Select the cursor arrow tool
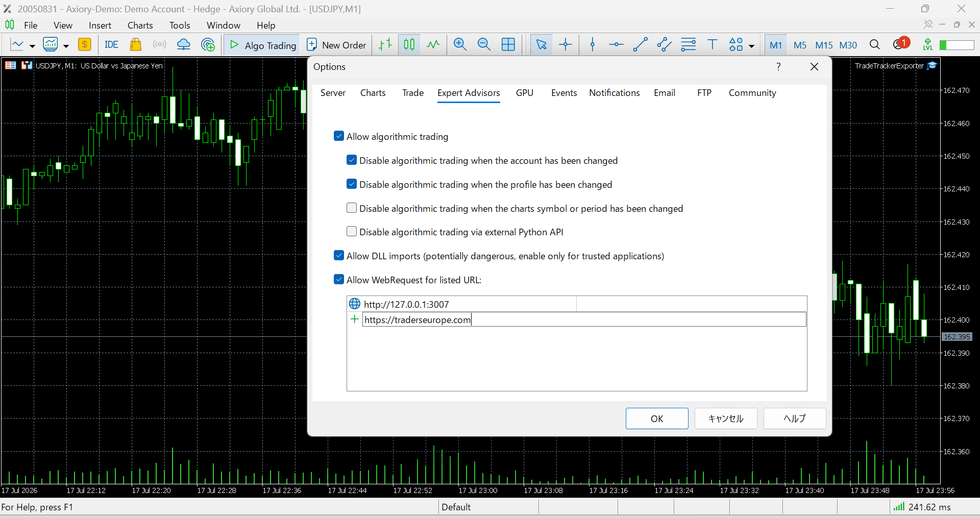This screenshot has height=518, width=980. pos(541,45)
